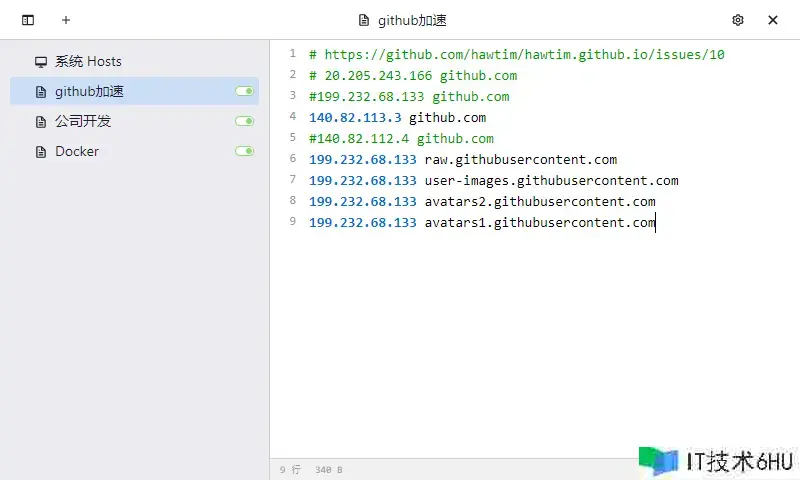Switch off the Docker hosts toggle
The width and height of the screenshot is (800, 480).
[x=244, y=152]
